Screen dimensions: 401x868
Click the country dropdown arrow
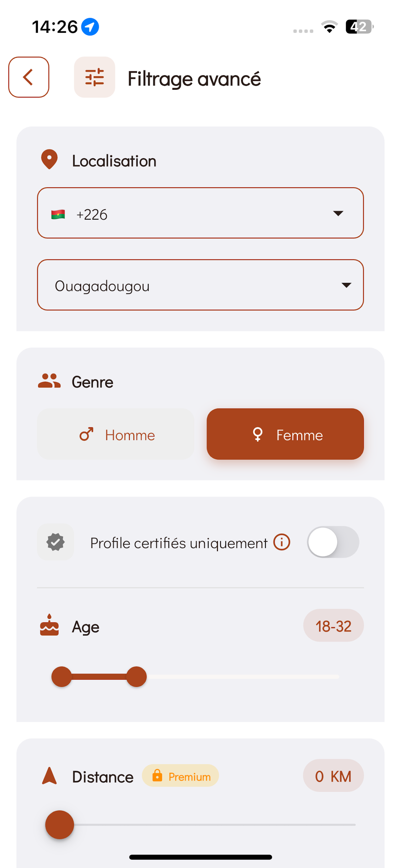(338, 213)
